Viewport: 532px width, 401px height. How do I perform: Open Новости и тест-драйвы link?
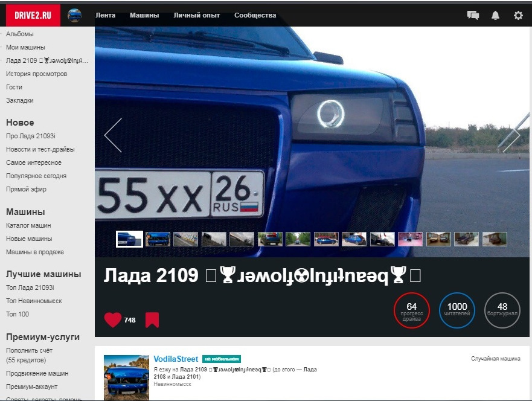tap(40, 149)
